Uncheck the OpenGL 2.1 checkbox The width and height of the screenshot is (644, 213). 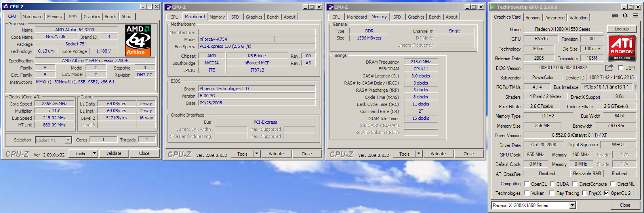pyautogui.click(x=606, y=193)
